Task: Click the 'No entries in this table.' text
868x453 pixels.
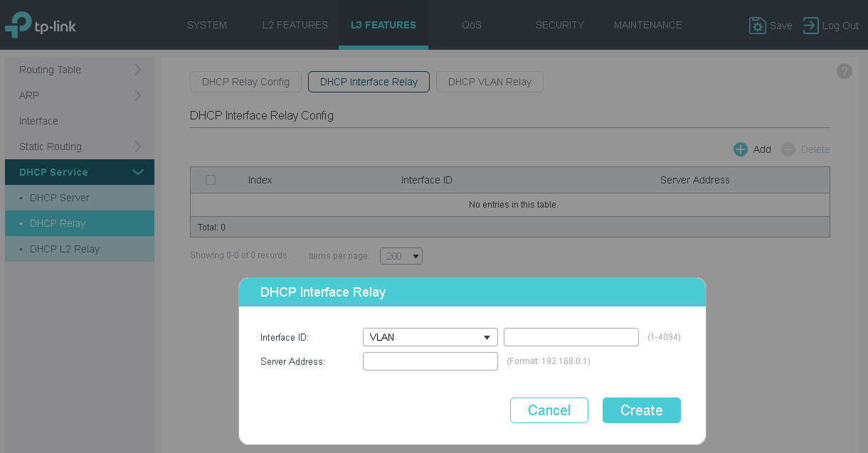Action: point(514,205)
